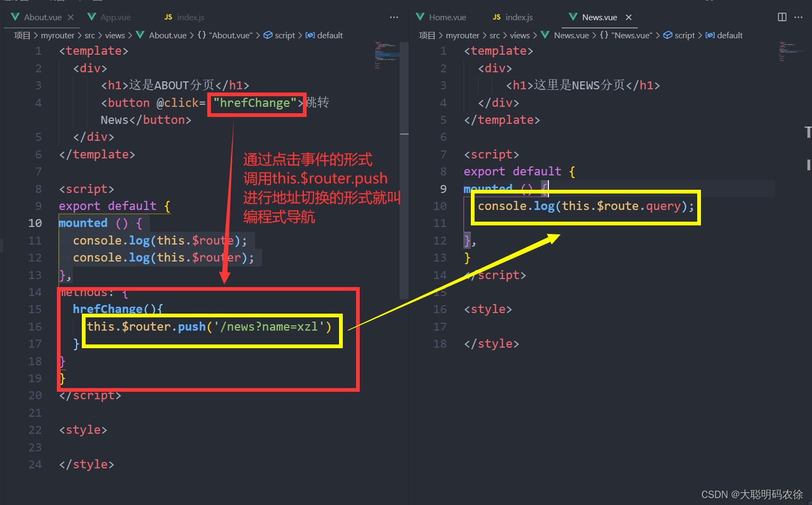812x505 pixels.
Task: Click the "hrefChange(){" method line
Action: click(118, 309)
